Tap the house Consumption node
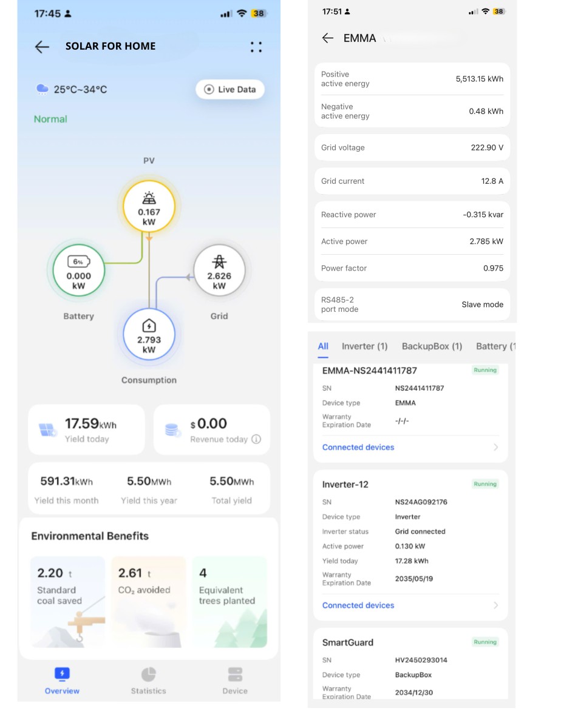 click(149, 335)
